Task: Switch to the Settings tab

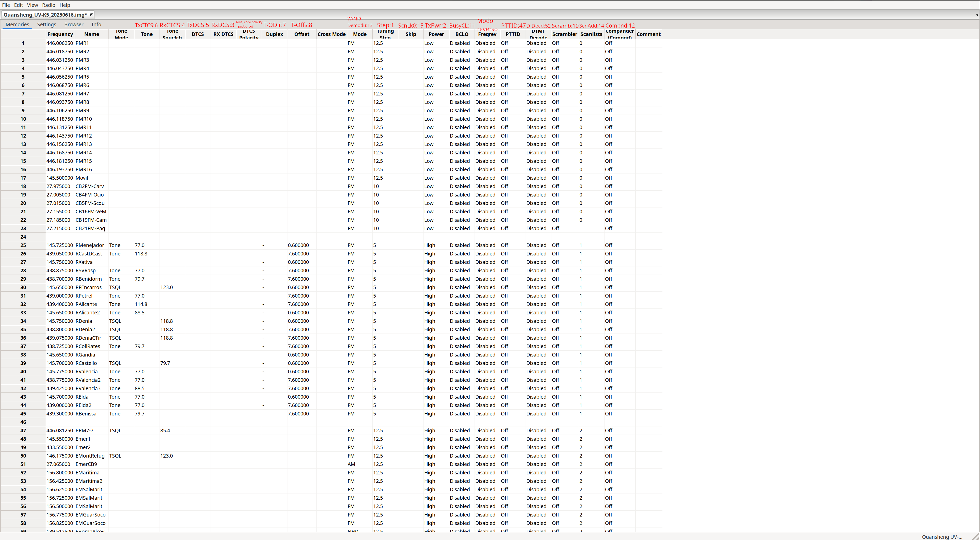Action: [46, 25]
